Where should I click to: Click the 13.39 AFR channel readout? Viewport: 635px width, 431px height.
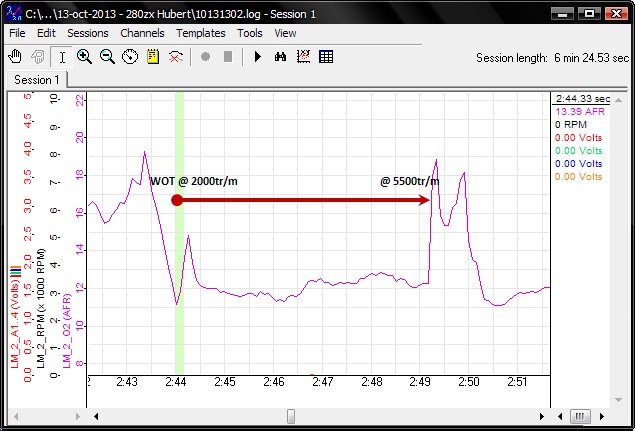tap(579, 112)
